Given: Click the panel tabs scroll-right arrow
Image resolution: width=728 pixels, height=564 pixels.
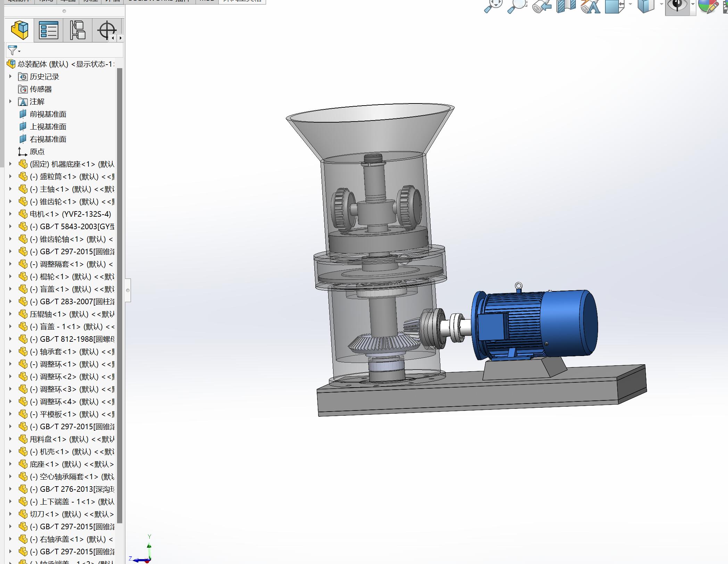Looking at the screenshot, I should coord(121,38).
